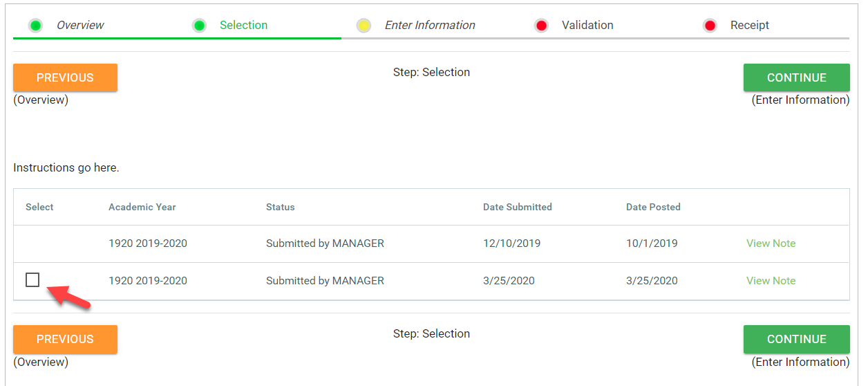The height and width of the screenshot is (386, 868).
Task: Click the yellow Enter Information status dot
Action: pos(364,26)
